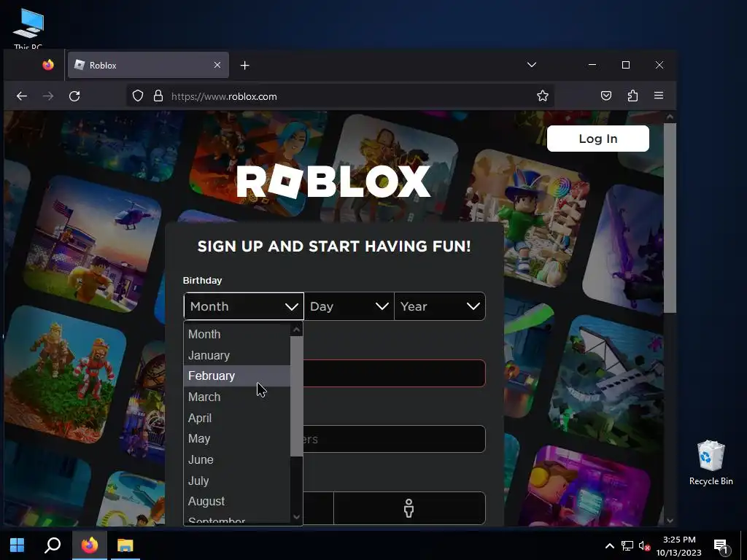Close the Roblox tab
This screenshot has width=747, height=560.
pos(217,65)
